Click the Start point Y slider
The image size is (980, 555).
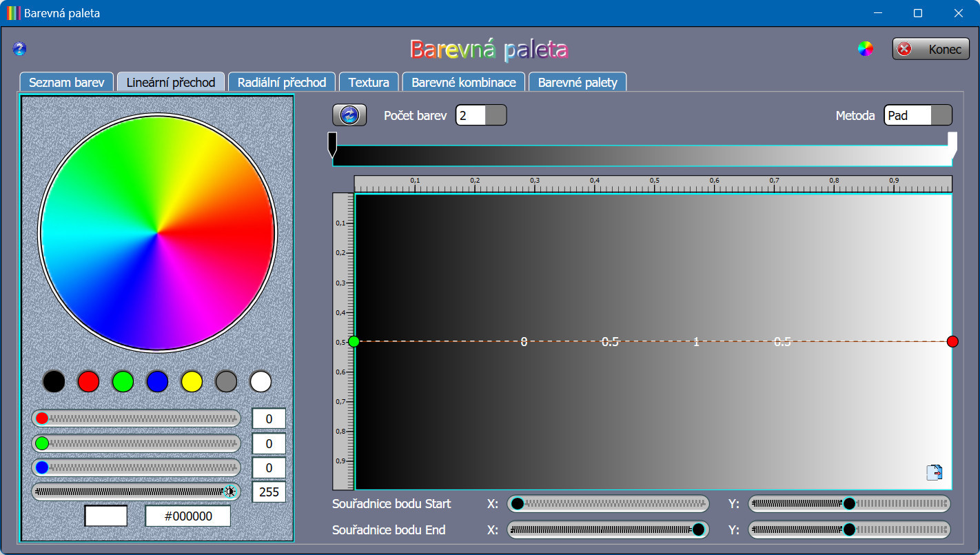(x=849, y=504)
